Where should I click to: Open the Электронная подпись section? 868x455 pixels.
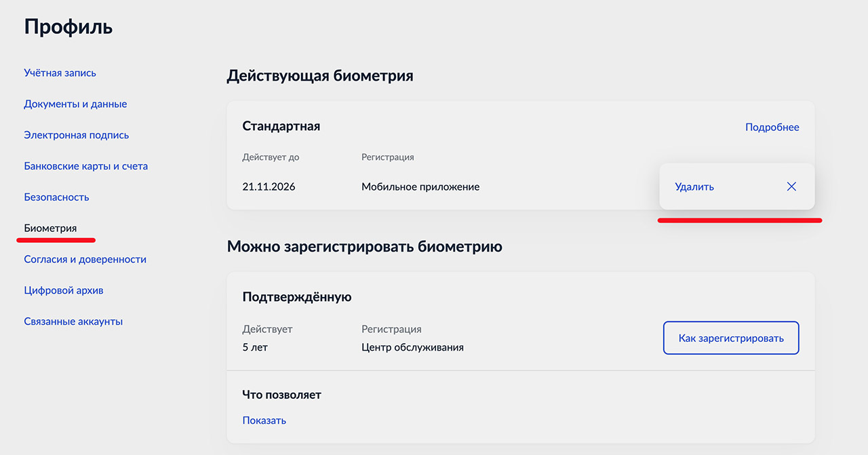tap(76, 135)
